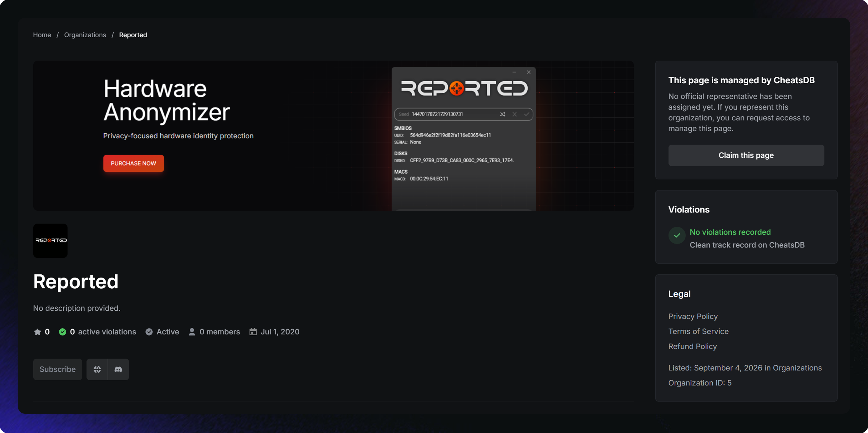Click the Reported organization logo thumbnail

click(x=50, y=240)
